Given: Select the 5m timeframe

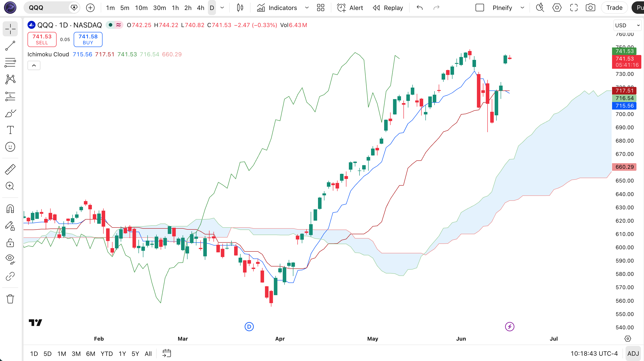Looking at the screenshot, I should point(125,8).
